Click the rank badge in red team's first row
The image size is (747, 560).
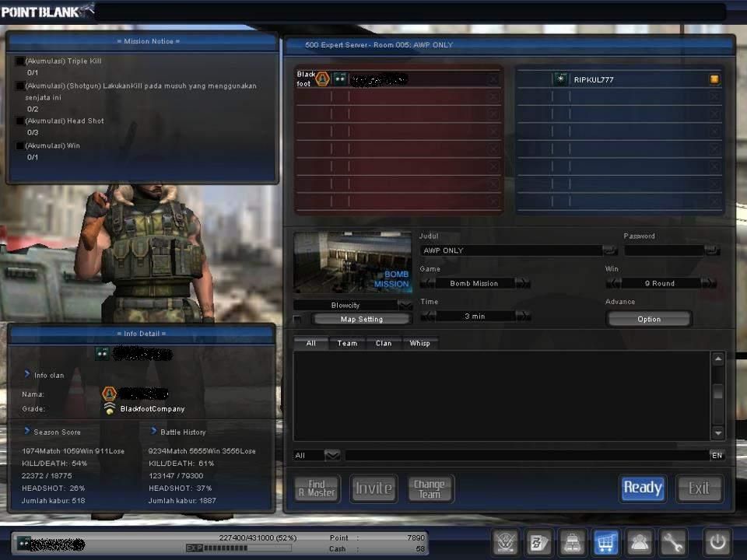pyautogui.click(x=340, y=79)
